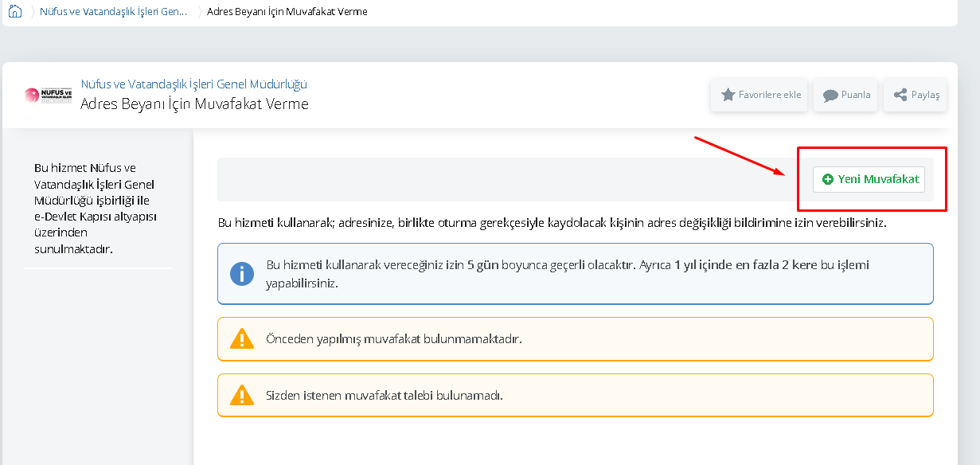Open the Genel Müdürlüğü link above the title
Image resolution: width=980 pixels, height=465 pixels.
tap(193, 84)
